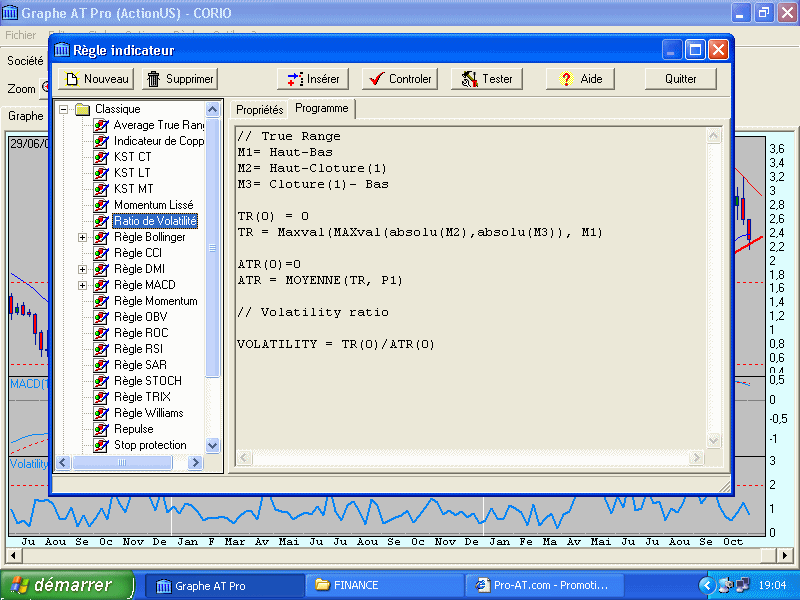Switch to Graphe AT Pro taskbar item
Viewport: 800px width, 600px height.
224,586
